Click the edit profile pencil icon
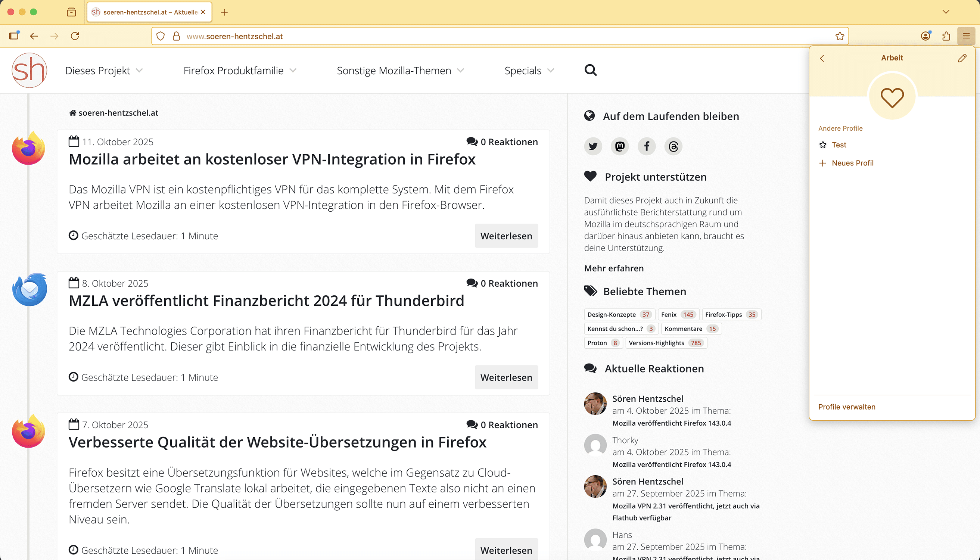The image size is (980, 560). point(962,58)
